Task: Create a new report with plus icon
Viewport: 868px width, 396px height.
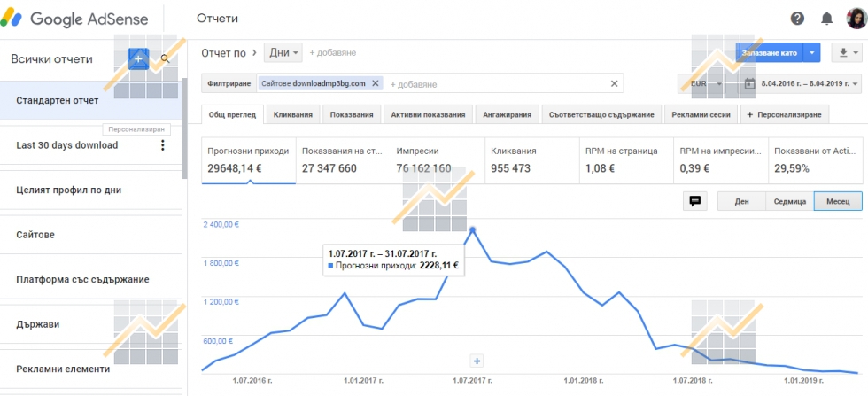Action: point(138,58)
